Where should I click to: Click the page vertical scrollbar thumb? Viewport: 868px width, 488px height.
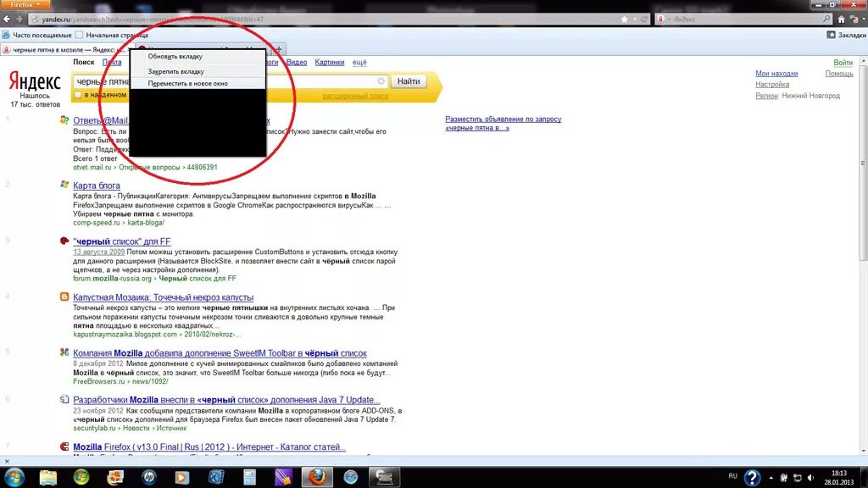[x=864, y=163]
